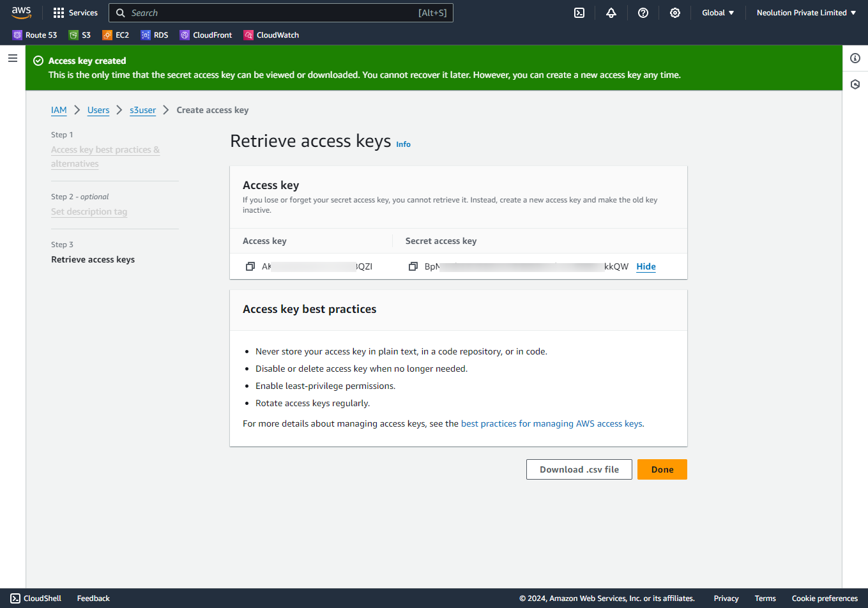The height and width of the screenshot is (608, 868).
Task: Open the Services menu
Action: click(x=75, y=13)
